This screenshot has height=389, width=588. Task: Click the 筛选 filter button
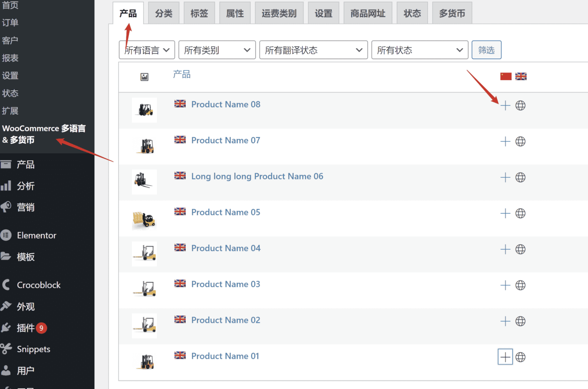pyautogui.click(x=486, y=50)
